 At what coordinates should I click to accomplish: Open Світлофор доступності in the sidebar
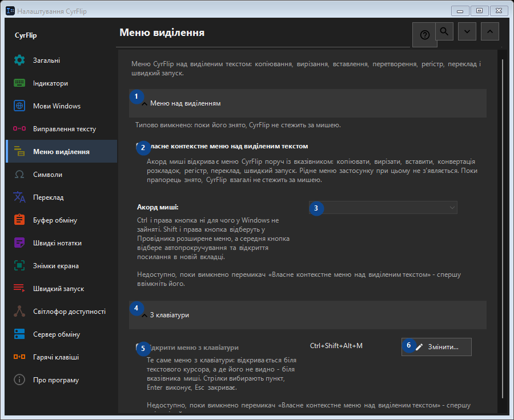click(x=61, y=312)
